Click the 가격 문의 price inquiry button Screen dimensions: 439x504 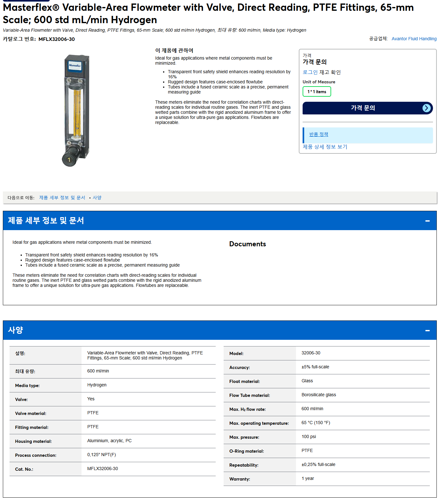(x=368, y=108)
